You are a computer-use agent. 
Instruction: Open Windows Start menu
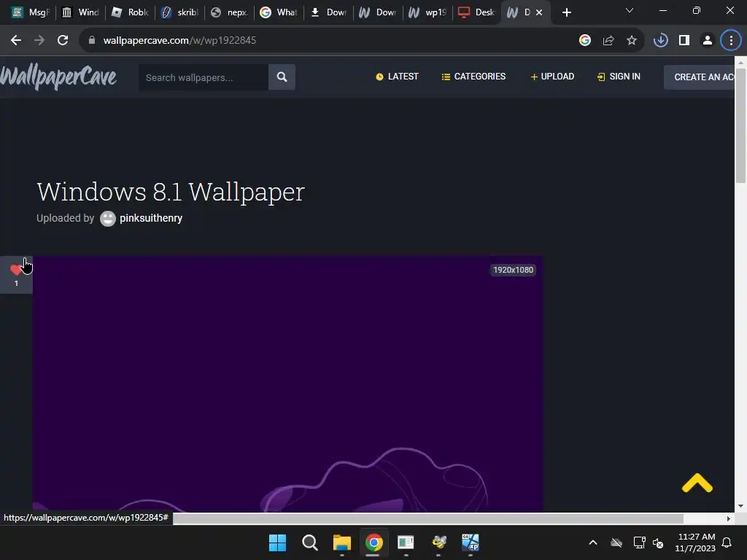pyautogui.click(x=277, y=542)
